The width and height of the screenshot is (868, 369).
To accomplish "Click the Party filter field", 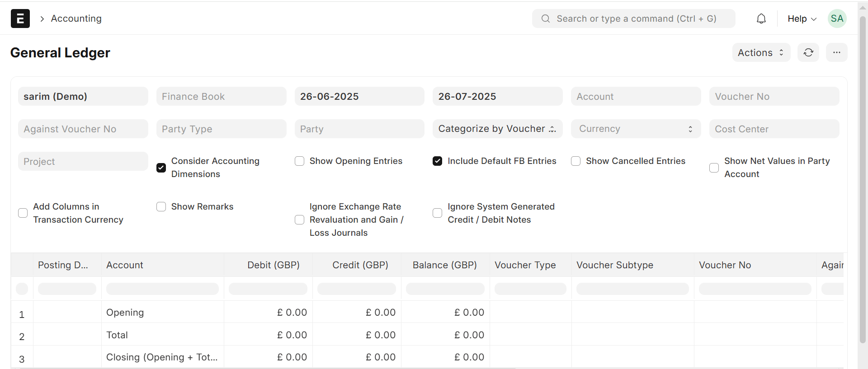I will click(x=359, y=129).
